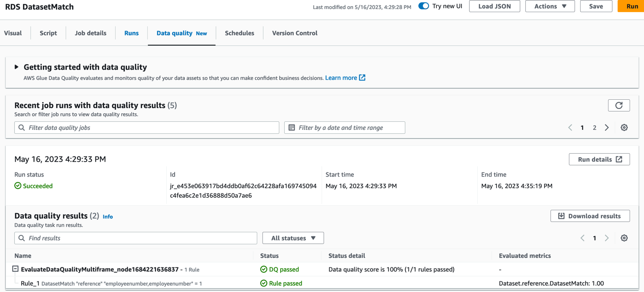This screenshot has height=292, width=644.
Task: Open the Runs tab
Action: (131, 33)
